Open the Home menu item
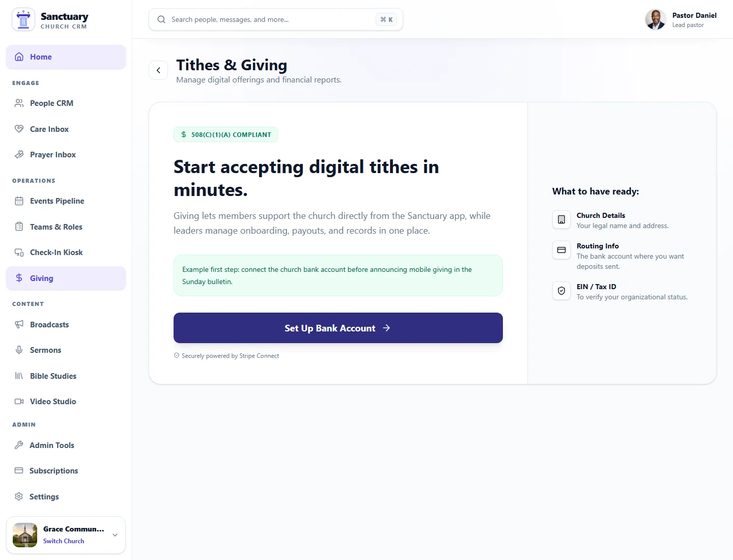 tap(66, 57)
